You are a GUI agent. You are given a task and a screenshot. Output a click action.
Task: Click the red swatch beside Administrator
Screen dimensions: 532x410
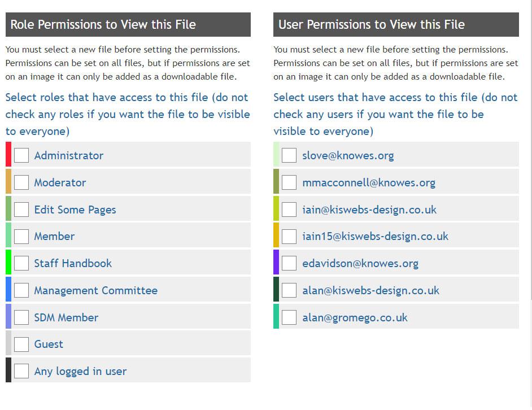(8, 155)
